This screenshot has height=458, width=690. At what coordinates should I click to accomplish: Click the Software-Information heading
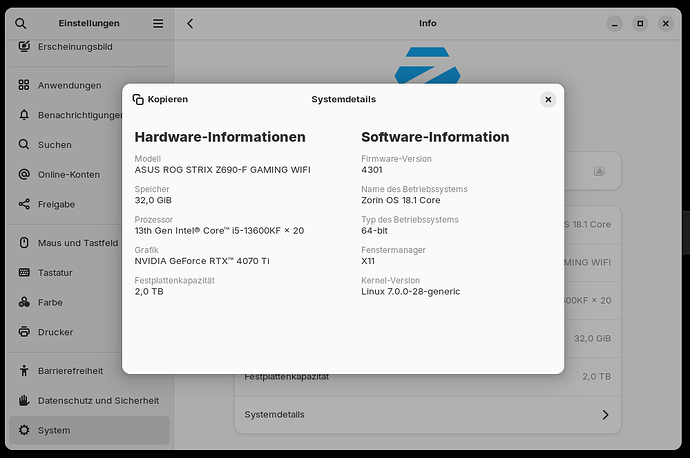(435, 137)
